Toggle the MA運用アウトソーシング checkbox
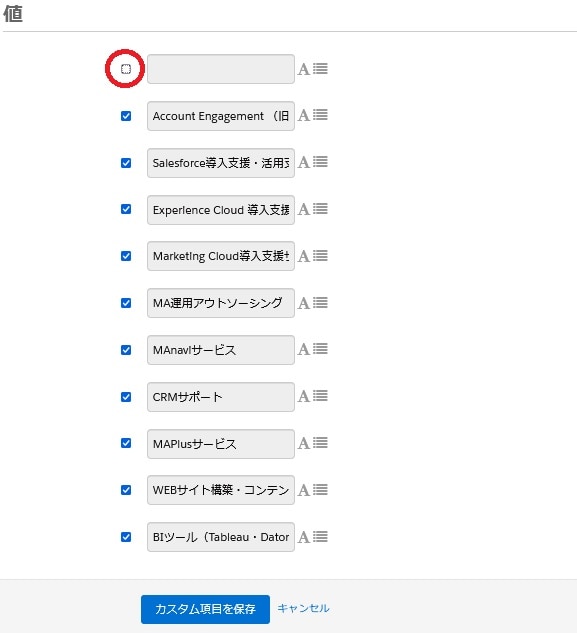The image size is (577, 633). point(126,303)
